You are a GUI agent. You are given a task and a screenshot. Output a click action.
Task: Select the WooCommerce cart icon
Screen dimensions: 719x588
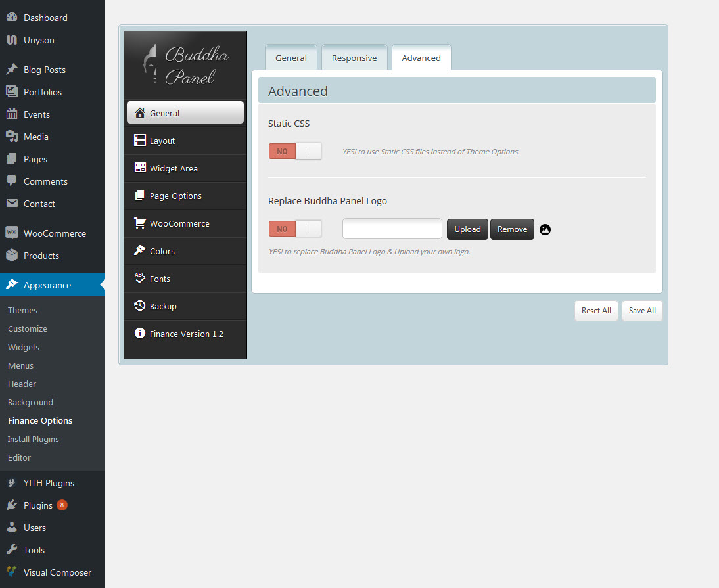(x=140, y=223)
